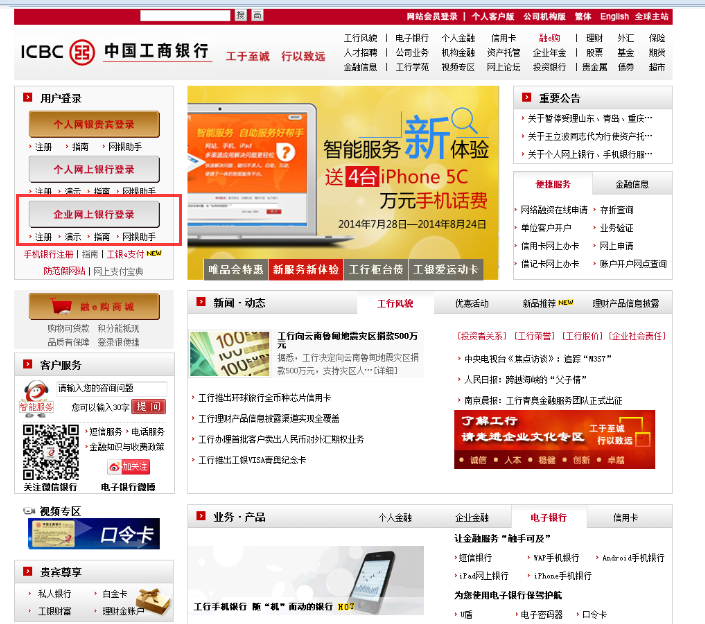This screenshot has height=624, width=705.
Task: Select the 个人金融 tab in 业务·产品
Action: point(395,517)
